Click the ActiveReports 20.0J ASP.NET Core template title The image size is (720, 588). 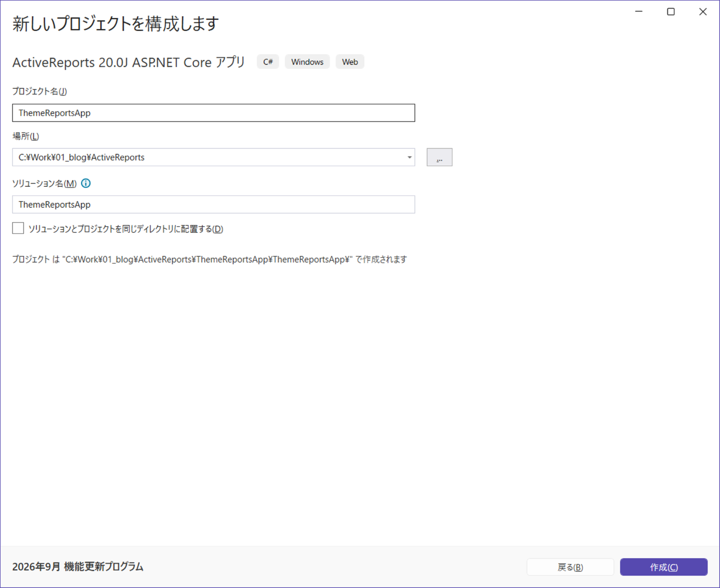pos(129,62)
